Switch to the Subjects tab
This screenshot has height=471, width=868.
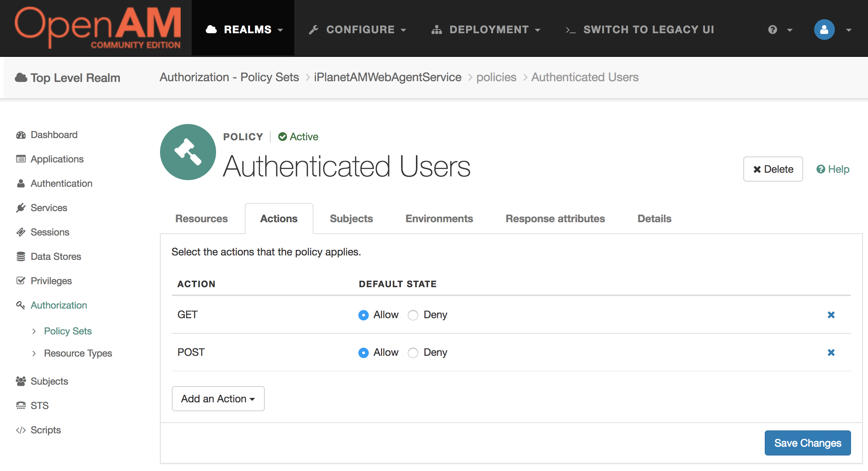[x=351, y=219]
